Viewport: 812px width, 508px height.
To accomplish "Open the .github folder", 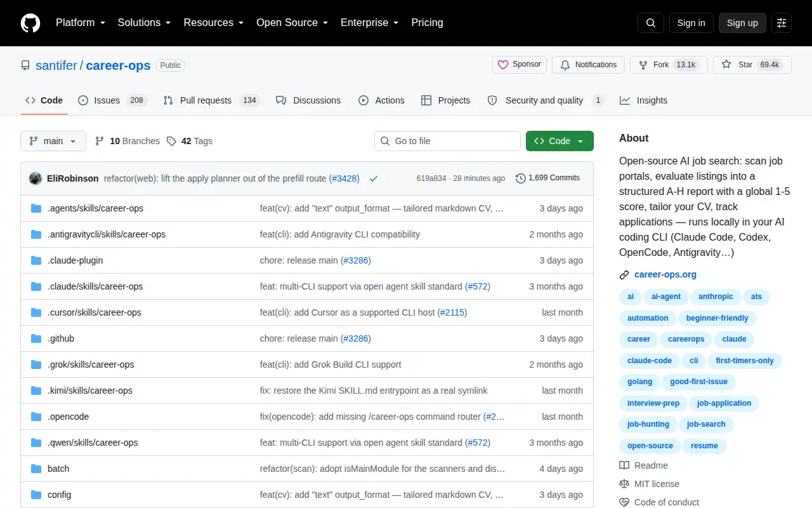I will point(61,338).
